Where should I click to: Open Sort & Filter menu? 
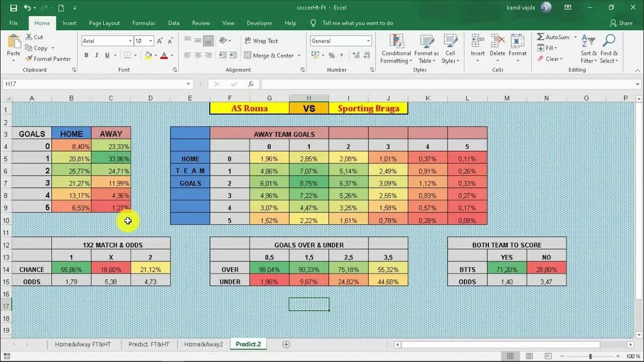pos(589,49)
